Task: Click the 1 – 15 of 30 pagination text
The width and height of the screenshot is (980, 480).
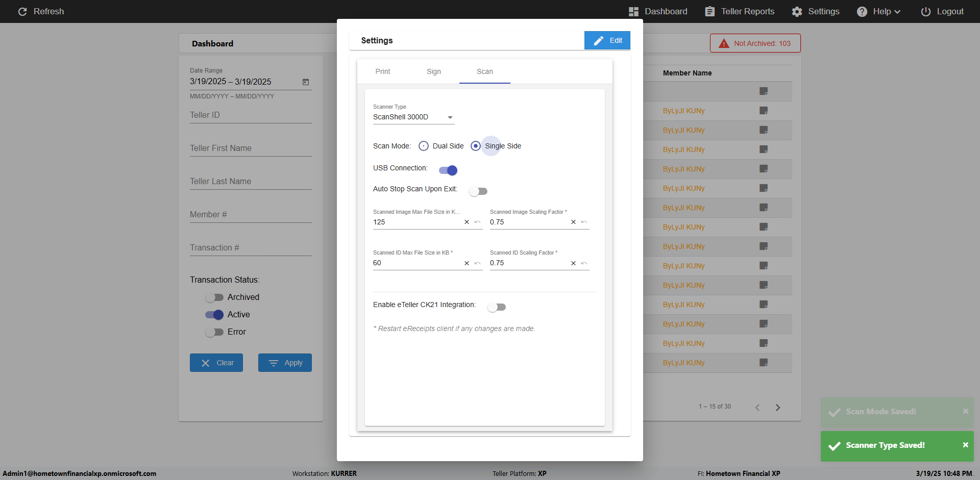Action: (715, 407)
